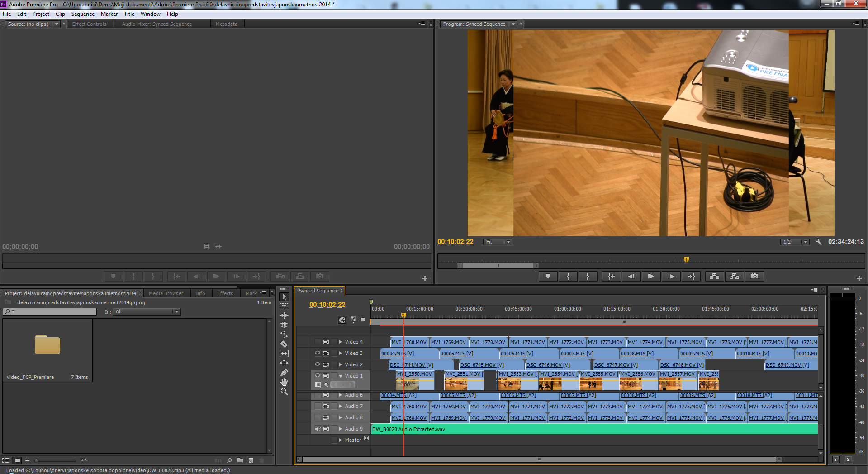Collapse the Video 1 track triangle
This screenshot has height=474, width=868.
[x=341, y=376]
